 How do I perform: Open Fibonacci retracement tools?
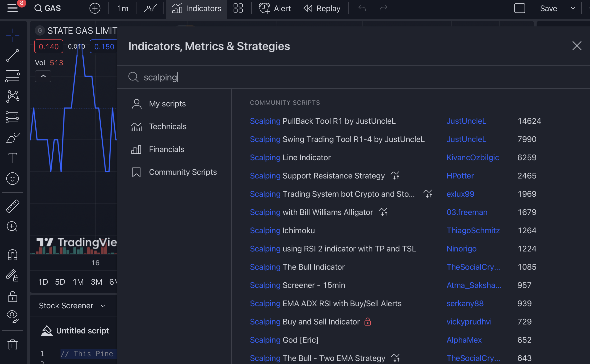coord(13,76)
